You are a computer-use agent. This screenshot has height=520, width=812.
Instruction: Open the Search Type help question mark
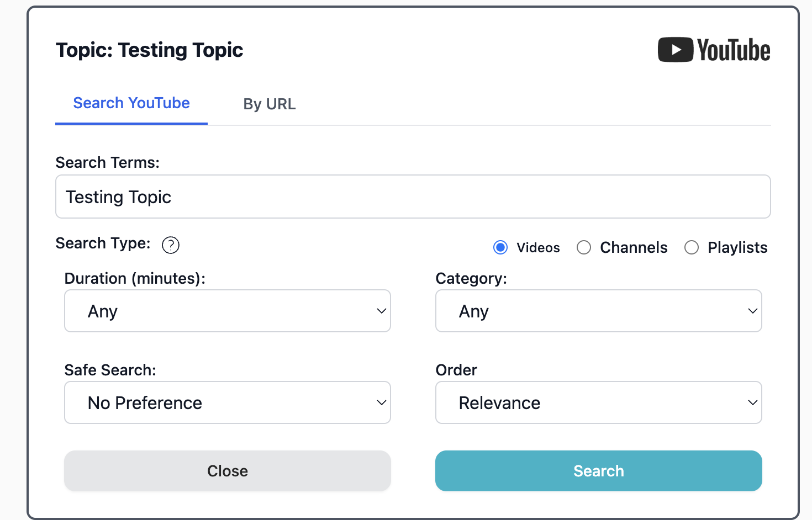click(x=171, y=245)
